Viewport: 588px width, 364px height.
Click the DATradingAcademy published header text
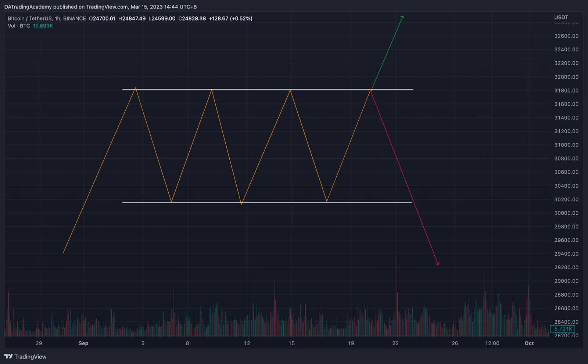coord(100,7)
